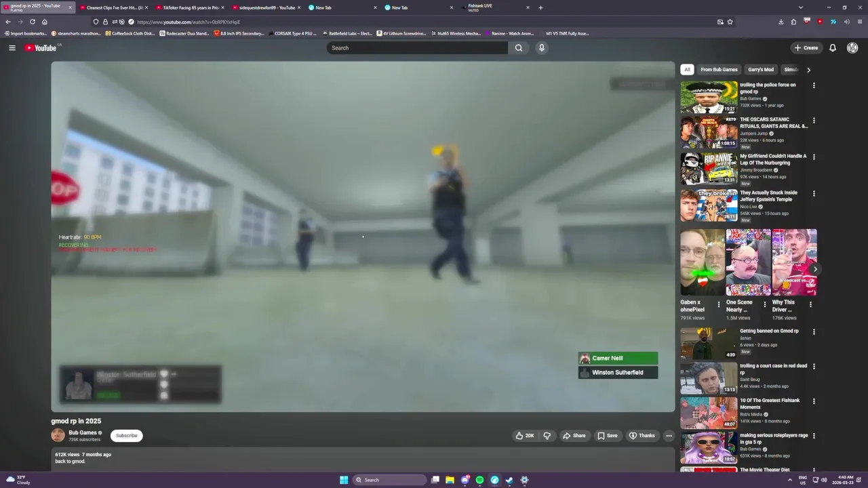Open Spotify from the taskbar
The width and height of the screenshot is (868, 488).
[479, 480]
